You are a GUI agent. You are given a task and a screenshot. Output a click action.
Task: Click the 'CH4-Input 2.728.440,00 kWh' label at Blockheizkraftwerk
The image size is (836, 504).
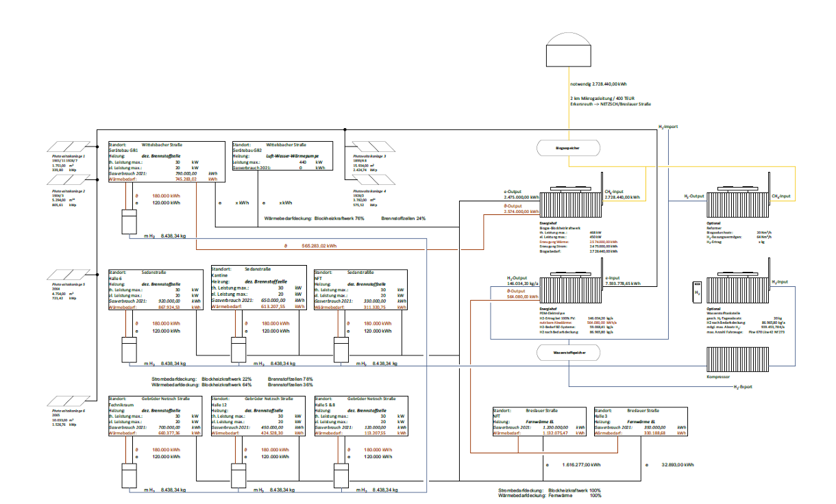(x=622, y=194)
